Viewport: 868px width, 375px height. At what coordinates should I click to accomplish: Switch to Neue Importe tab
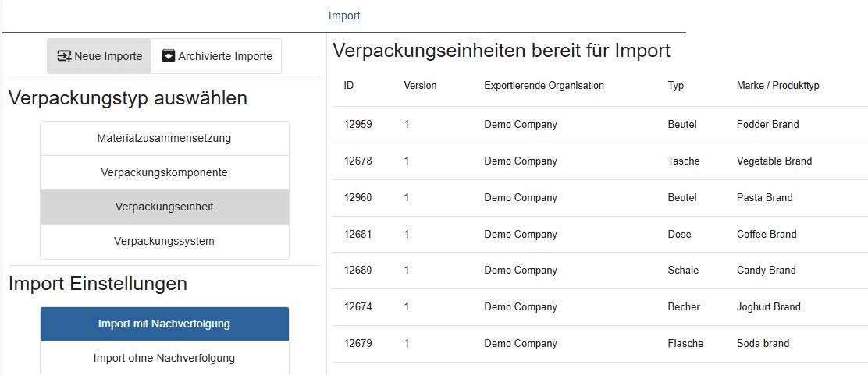(99, 56)
